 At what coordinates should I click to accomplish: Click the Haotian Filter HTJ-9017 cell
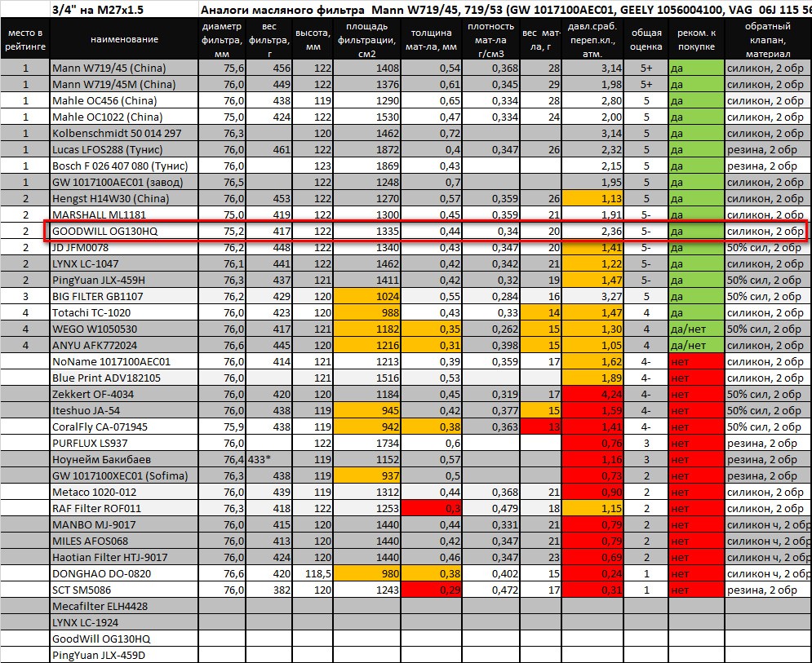click(124, 557)
